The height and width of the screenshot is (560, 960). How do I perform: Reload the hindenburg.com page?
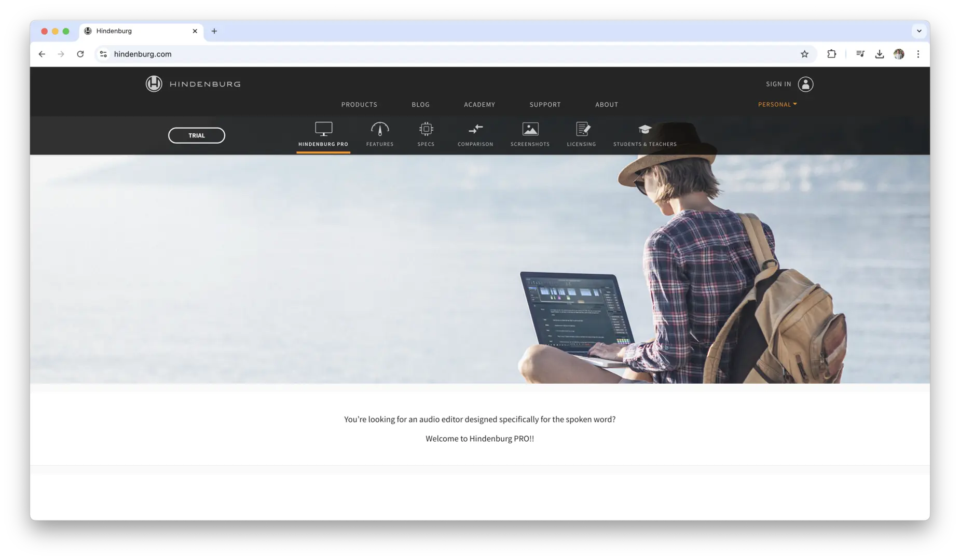pos(80,54)
